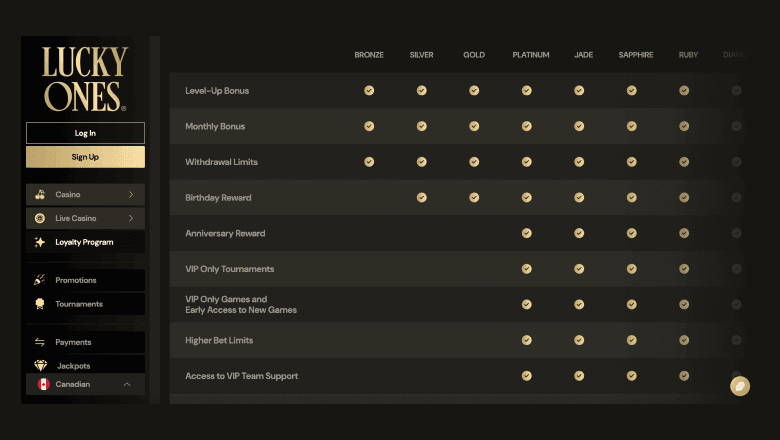Click the Log In button
This screenshot has height=440, width=780.
pyautogui.click(x=85, y=133)
